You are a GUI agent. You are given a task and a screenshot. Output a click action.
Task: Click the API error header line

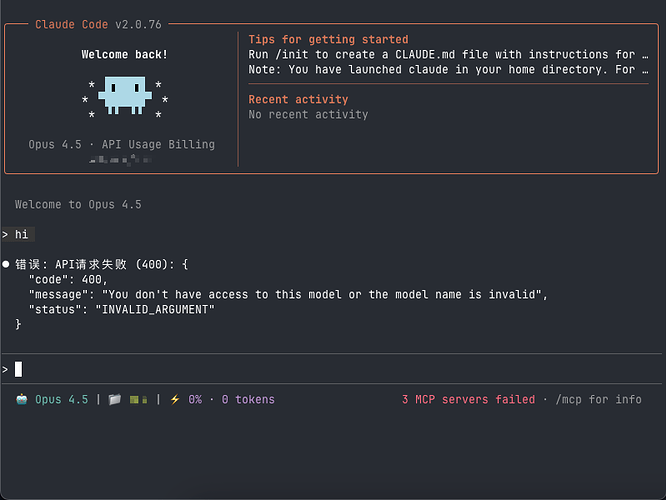[102, 265]
